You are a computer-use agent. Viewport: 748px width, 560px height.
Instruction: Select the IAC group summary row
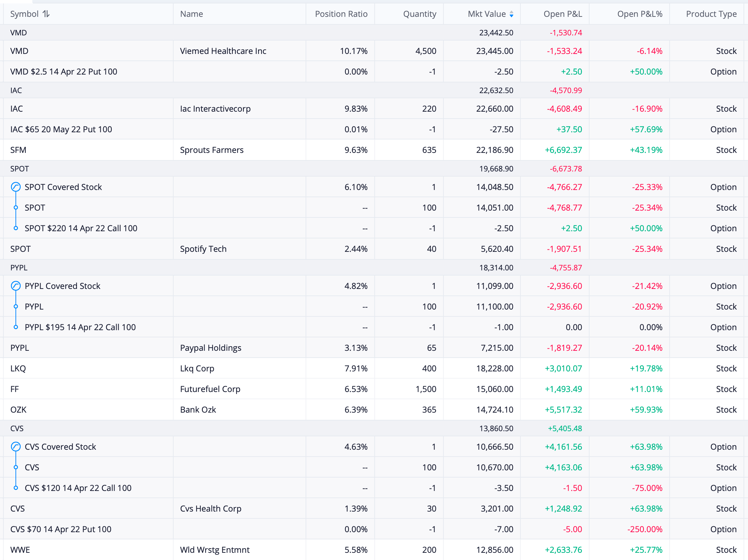[x=374, y=90]
